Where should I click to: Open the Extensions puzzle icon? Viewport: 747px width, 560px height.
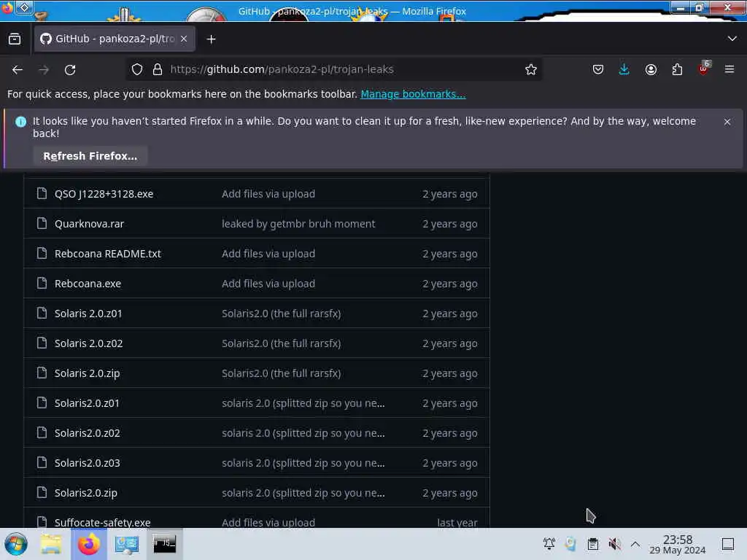click(677, 69)
